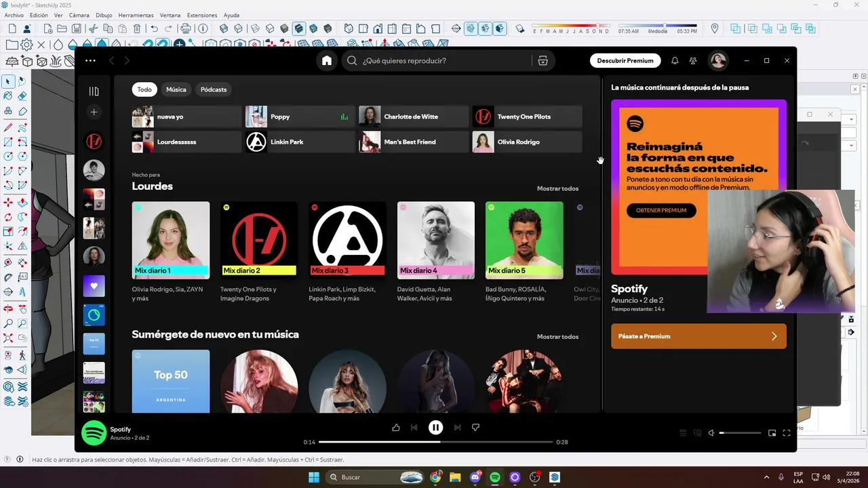
Task: Select the Todo filter chip
Action: pyautogui.click(x=144, y=89)
